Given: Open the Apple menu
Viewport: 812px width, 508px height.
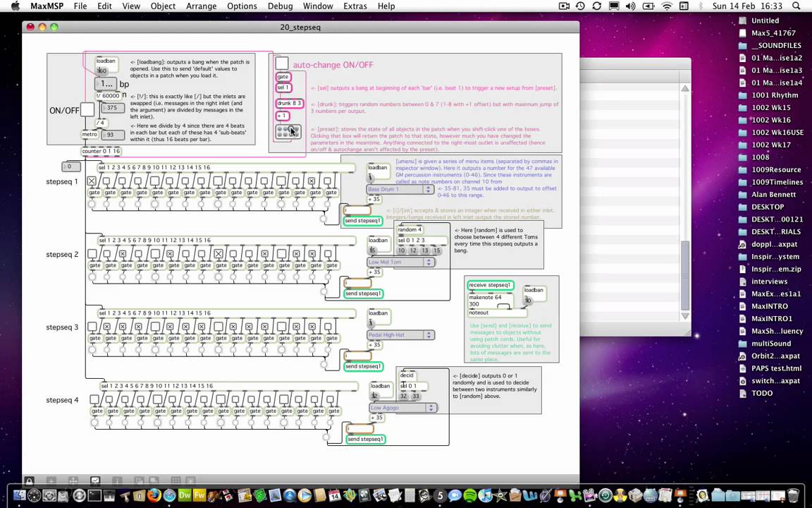Looking at the screenshot, I should tap(15, 6).
